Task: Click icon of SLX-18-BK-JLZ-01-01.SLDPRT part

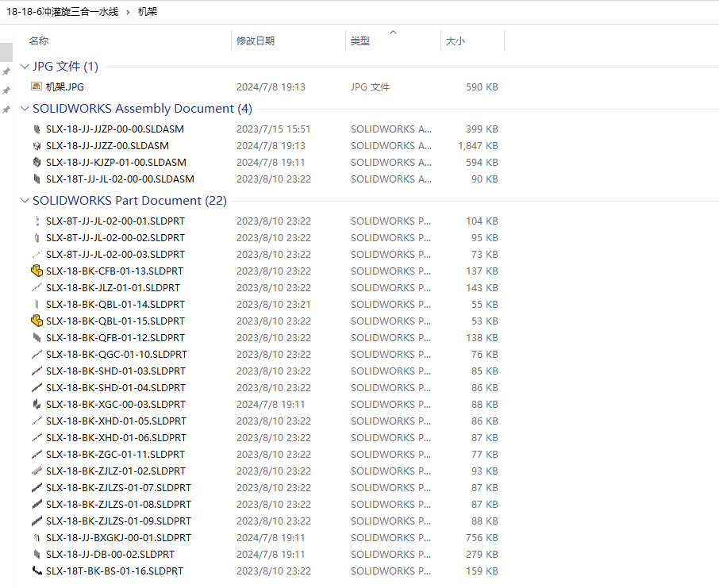Action: (x=37, y=287)
